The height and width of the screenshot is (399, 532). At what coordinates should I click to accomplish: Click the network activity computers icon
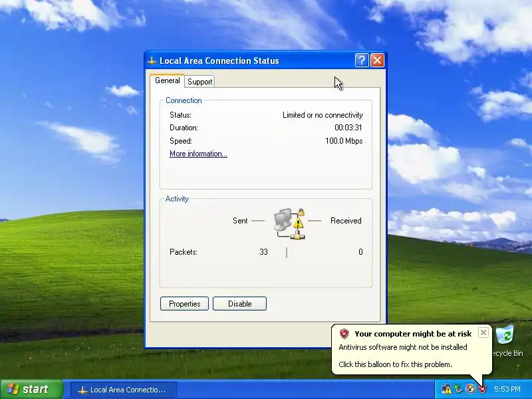289,223
